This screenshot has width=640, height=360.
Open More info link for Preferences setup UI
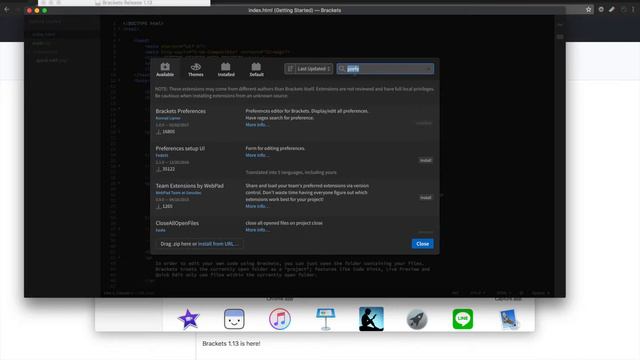pos(257,156)
